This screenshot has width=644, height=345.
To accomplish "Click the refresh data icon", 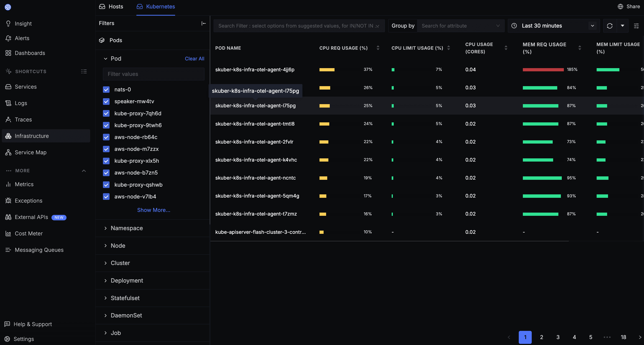I will click(609, 26).
